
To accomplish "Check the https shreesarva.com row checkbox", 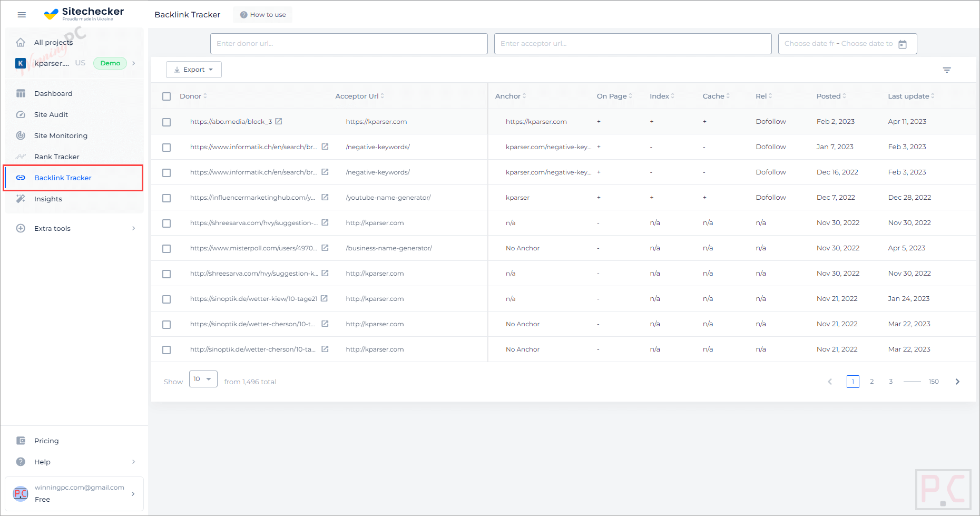I will [166, 223].
